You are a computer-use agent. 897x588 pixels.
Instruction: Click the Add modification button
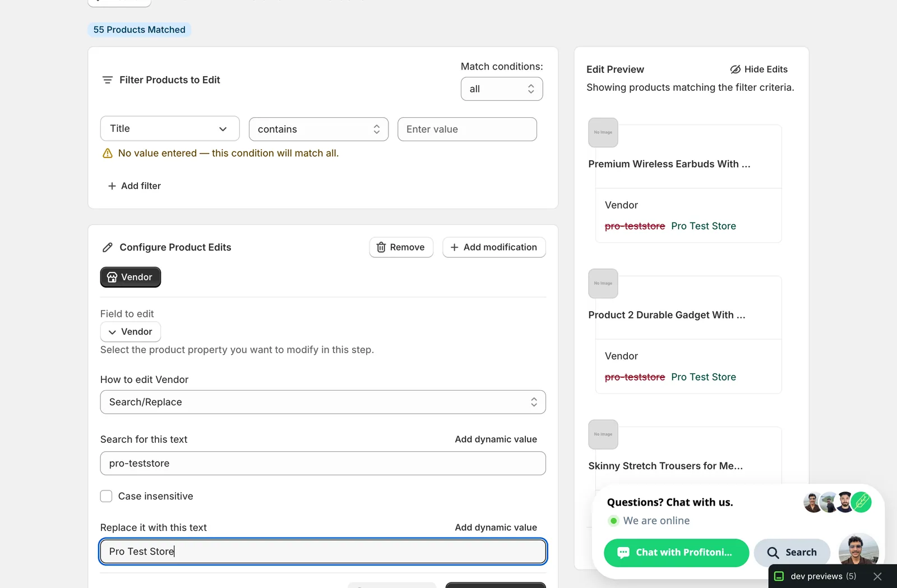(494, 247)
